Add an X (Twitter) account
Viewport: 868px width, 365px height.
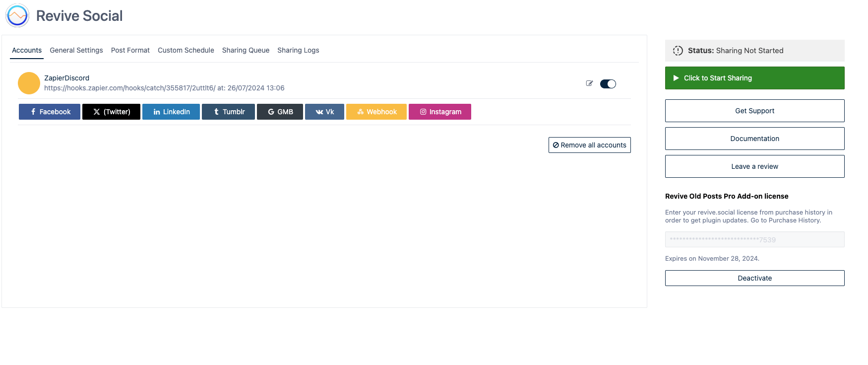click(111, 112)
